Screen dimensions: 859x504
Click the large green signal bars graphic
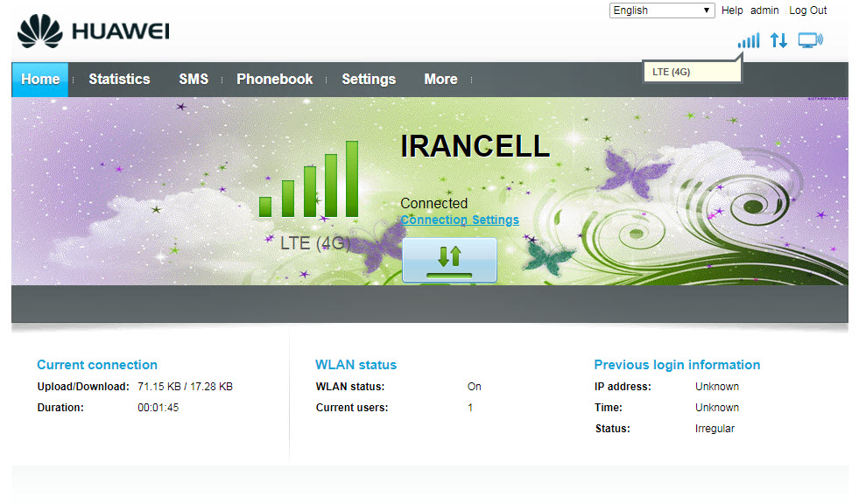[308, 179]
